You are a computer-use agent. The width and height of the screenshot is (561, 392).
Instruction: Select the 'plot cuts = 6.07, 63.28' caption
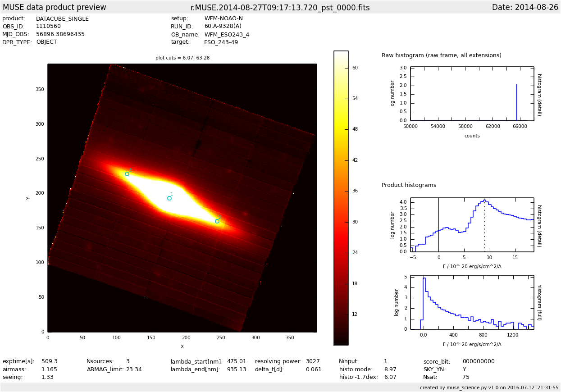click(x=182, y=58)
